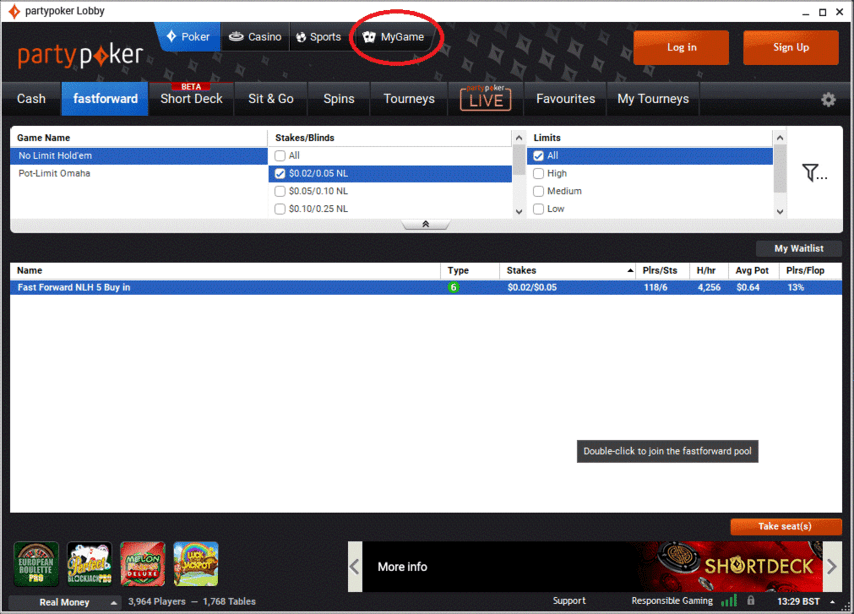Viewport: 854px width, 614px height.
Task: Click the partypoker logo
Action: tap(81, 55)
